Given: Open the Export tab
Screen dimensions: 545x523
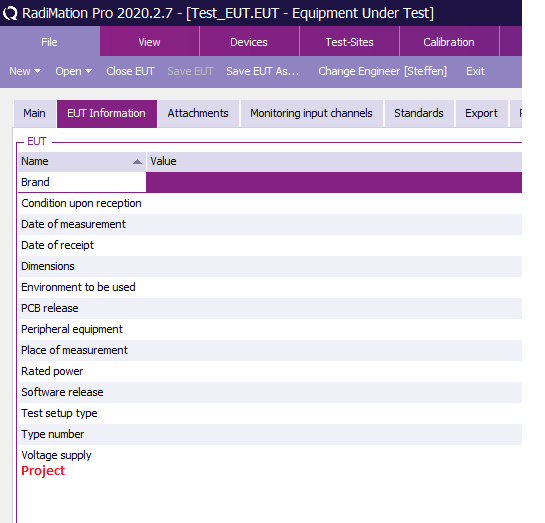Looking at the screenshot, I should [x=481, y=114].
